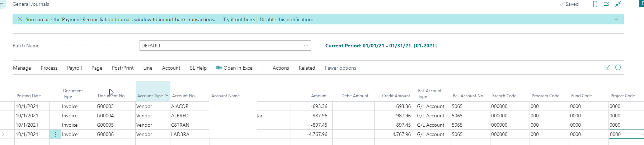644x145 pixels.
Task: Select document number G00006 cell
Action: (x=116, y=134)
